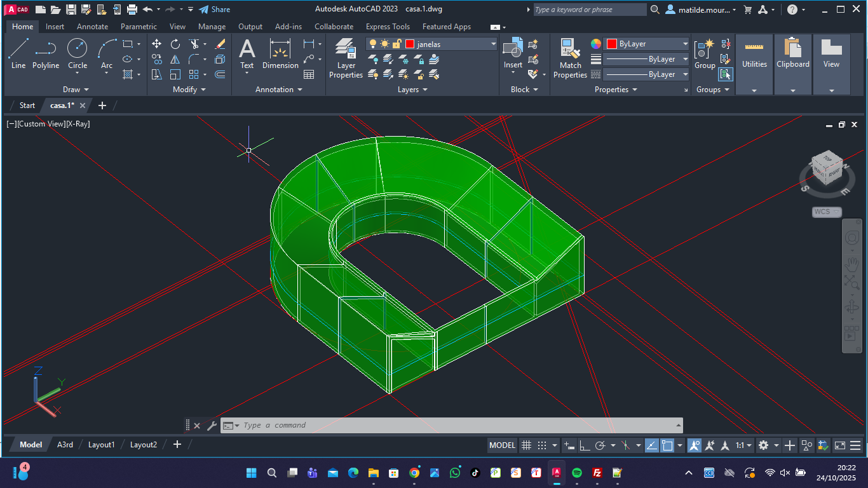Pick the Move tool in Modify panel
Image resolution: width=868 pixels, height=488 pixels.
coord(157,44)
